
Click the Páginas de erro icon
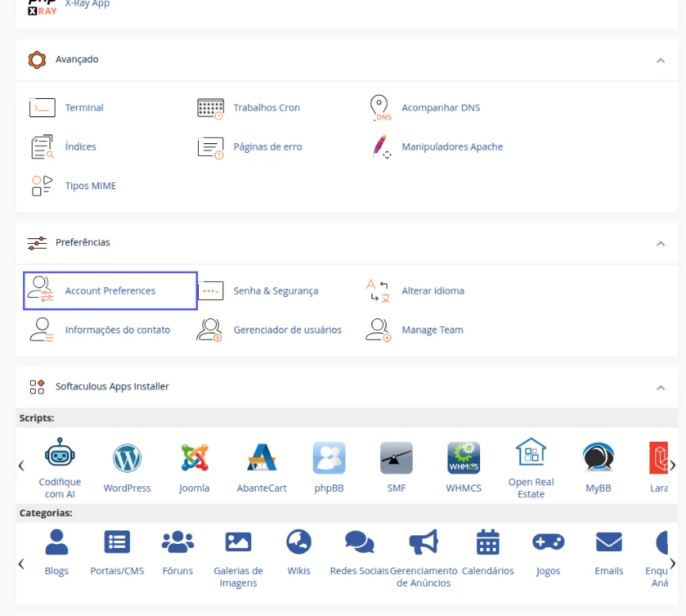pos(211,148)
